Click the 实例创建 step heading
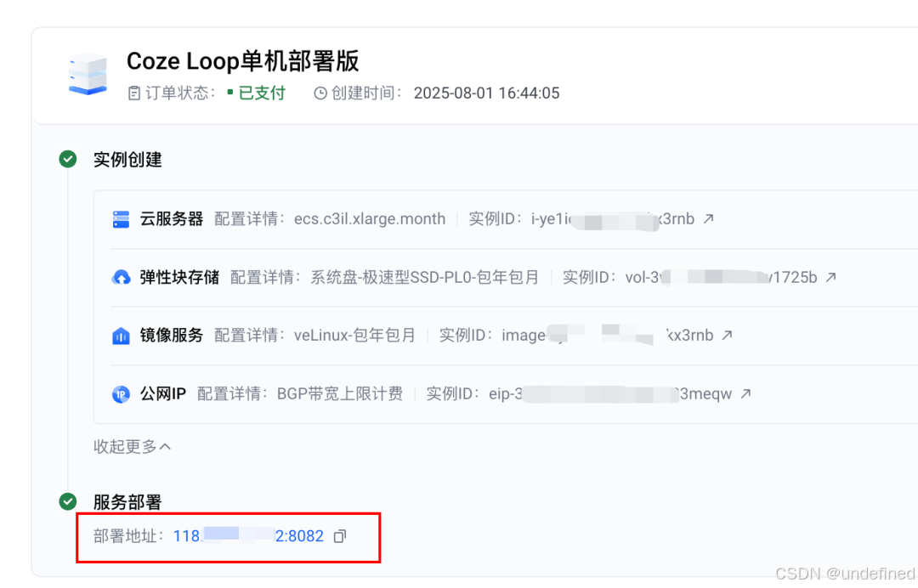Viewport: 918px width, 588px height. [127, 159]
